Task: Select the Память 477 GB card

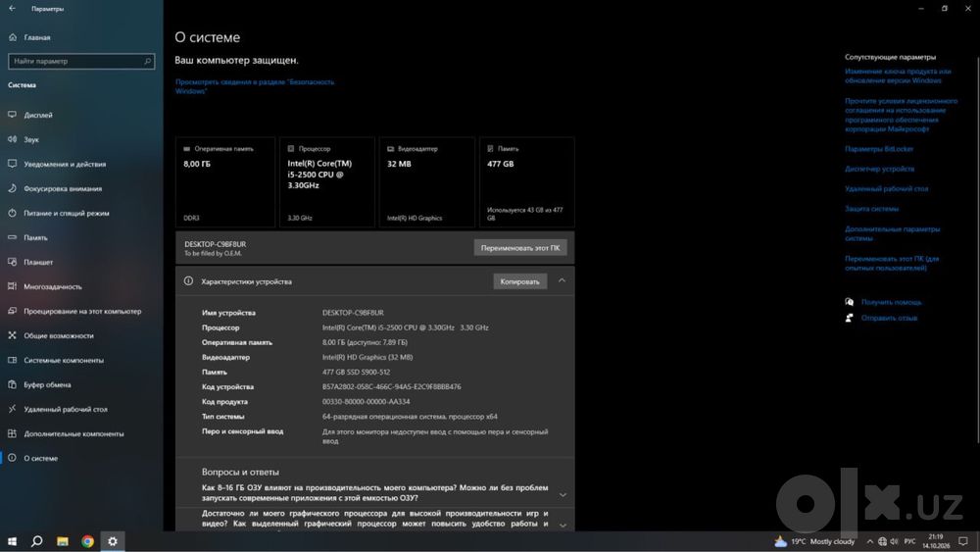Action: click(x=527, y=182)
